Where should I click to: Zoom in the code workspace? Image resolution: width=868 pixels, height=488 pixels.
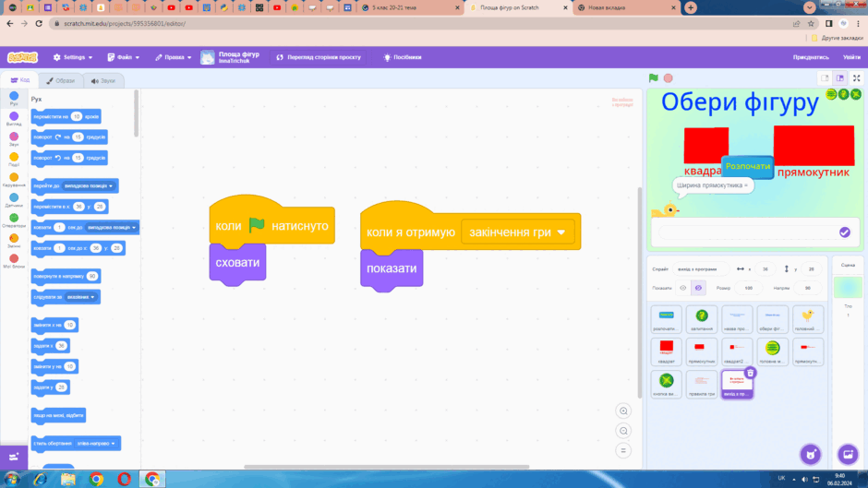pos(623,411)
